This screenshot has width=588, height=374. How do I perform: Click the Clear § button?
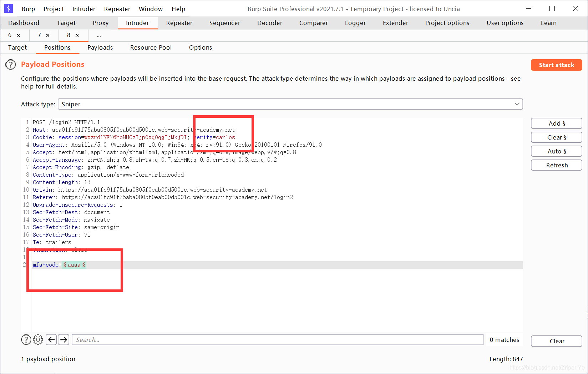click(557, 137)
